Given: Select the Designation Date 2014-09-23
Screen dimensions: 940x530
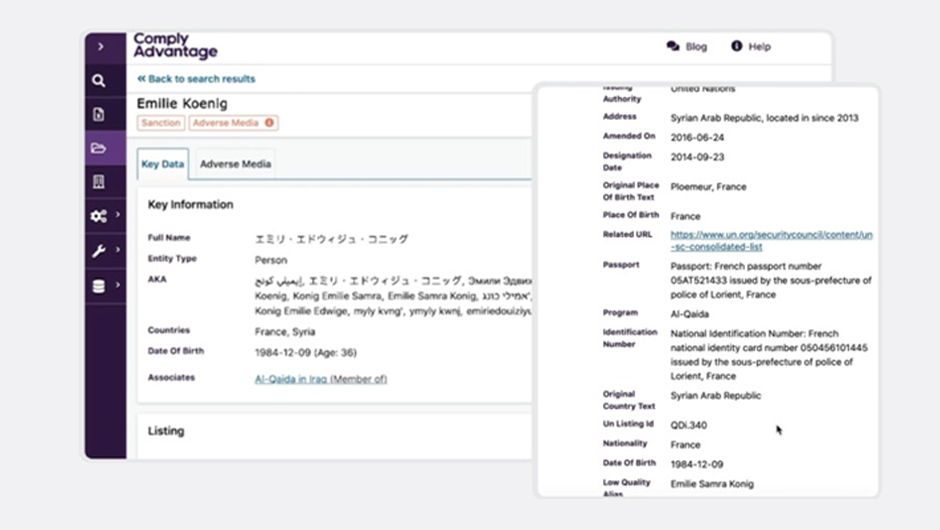Looking at the screenshot, I should point(697,157).
